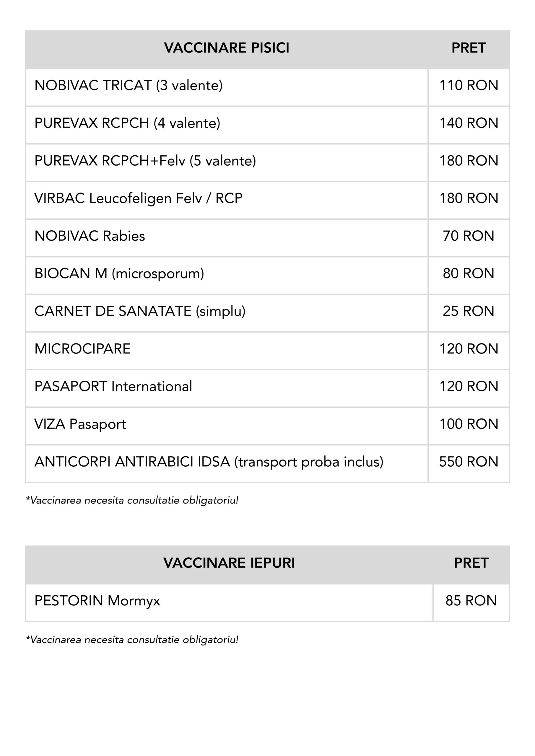Select the PUREVAX RCPCH (4 valente) entry

[127, 123]
